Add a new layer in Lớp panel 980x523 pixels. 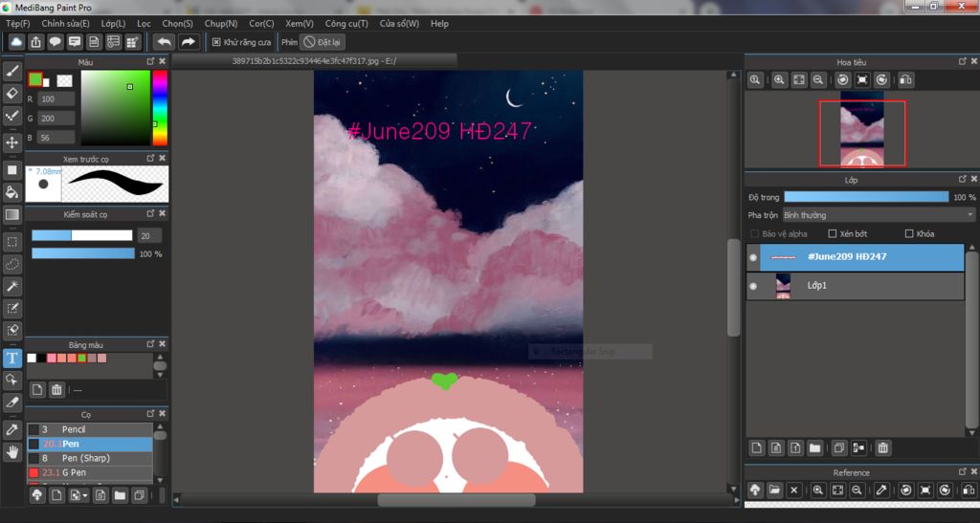(757, 447)
